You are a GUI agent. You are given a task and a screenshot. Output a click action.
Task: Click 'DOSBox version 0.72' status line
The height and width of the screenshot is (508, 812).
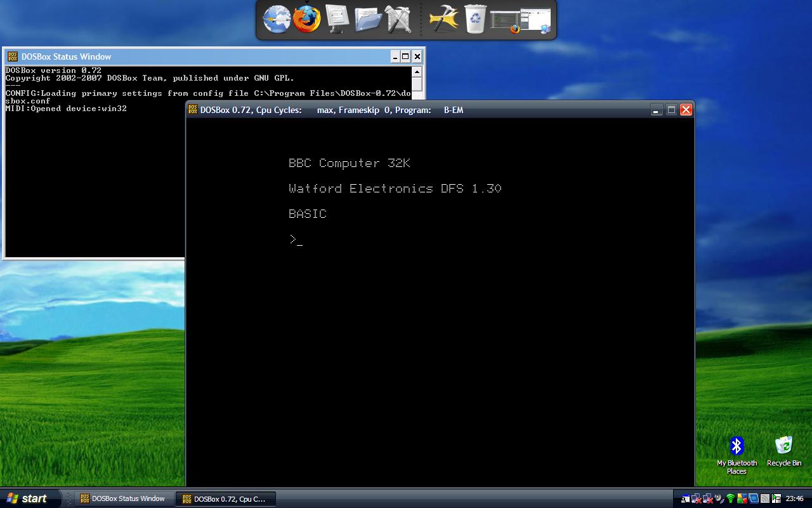[x=53, y=70]
